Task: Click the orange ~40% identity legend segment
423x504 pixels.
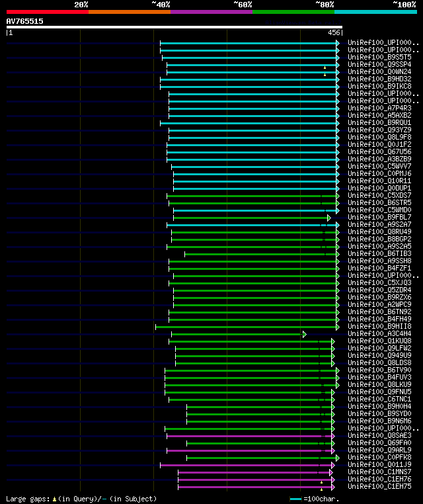Action: click(130, 12)
